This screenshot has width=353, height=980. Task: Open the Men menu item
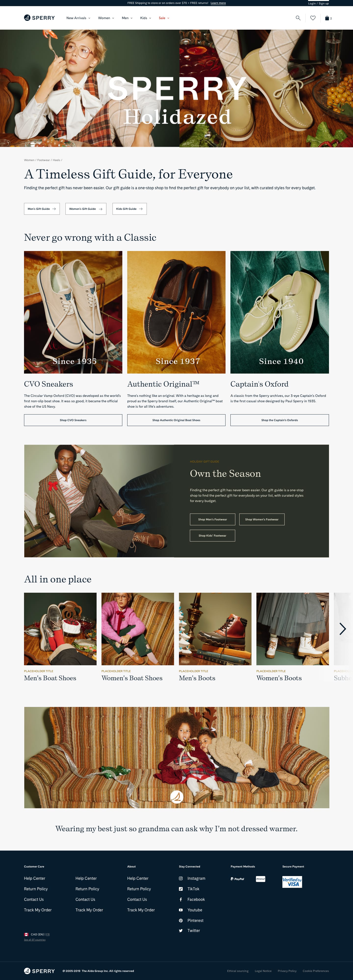pos(127,18)
